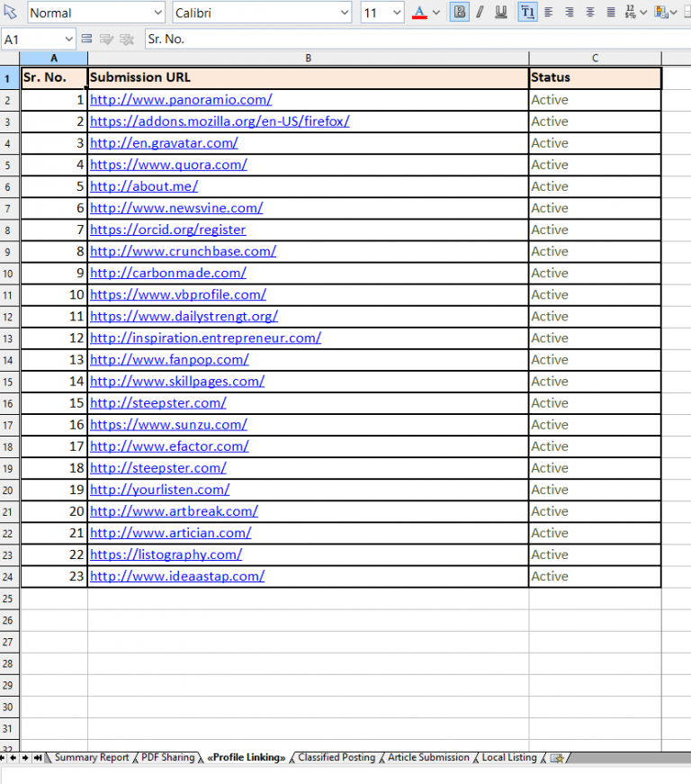
Task: Select row 25 header
Action: (x=10, y=599)
